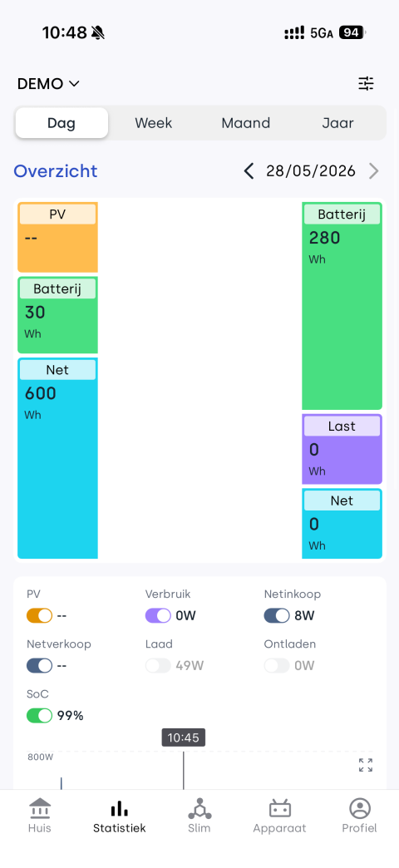The width and height of the screenshot is (399, 868).
Task: Click the 10:45 chart time marker
Action: click(x=183, y=737)
